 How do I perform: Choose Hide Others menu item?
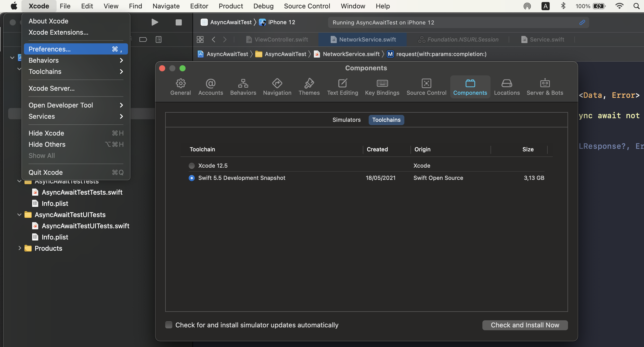coord(76,144)
